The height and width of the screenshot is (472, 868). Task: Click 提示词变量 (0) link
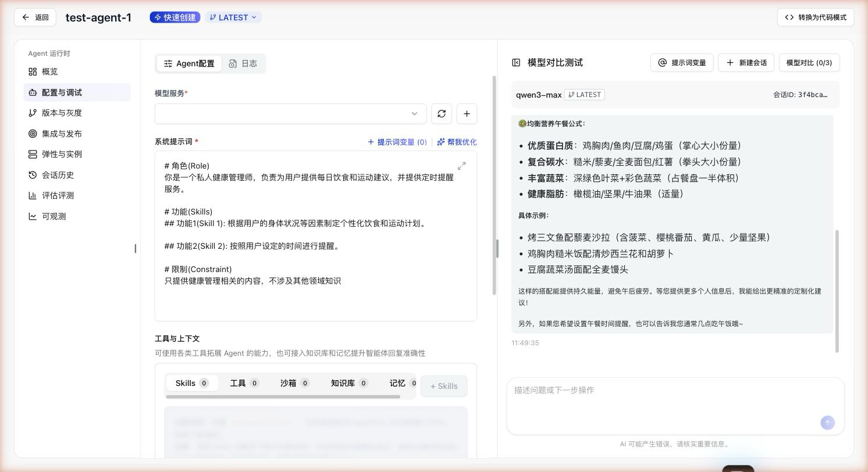[x=397, y=142]
